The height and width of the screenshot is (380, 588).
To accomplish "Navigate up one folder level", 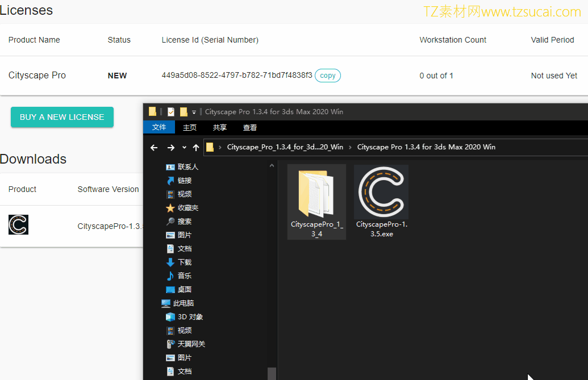I will pyautogui.click(x=196, y=147).
